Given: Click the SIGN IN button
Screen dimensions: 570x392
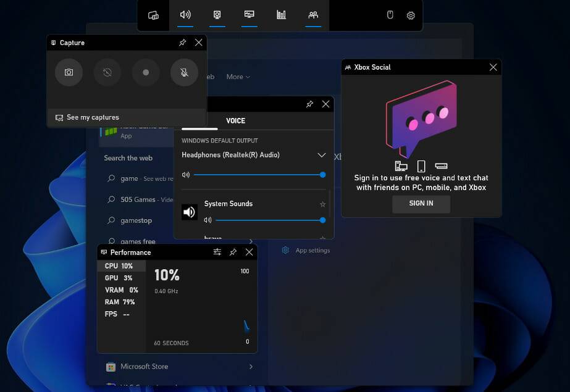Looking at the screenshot, I should 421,204.
